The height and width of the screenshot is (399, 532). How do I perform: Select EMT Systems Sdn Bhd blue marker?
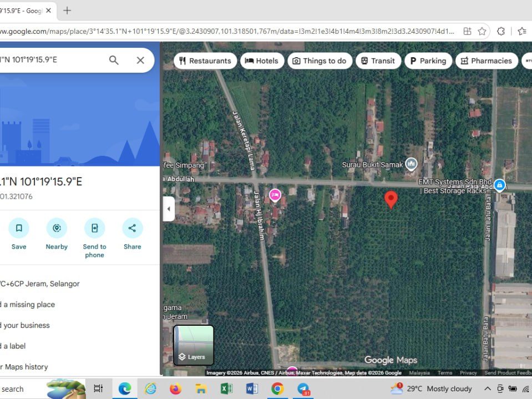click(499, 185)
